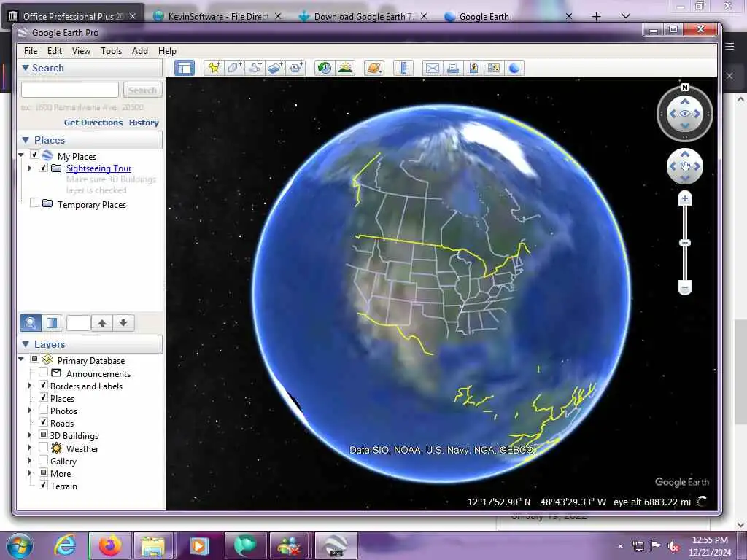The width and height of the screenshot is (747, 560).
Task: Select the Add Path tool
Action: 255,68
